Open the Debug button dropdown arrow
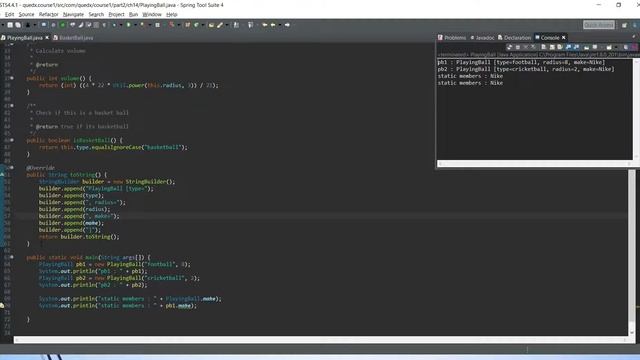This screenshot has width=640, height=360. click(x=121, y=25)
